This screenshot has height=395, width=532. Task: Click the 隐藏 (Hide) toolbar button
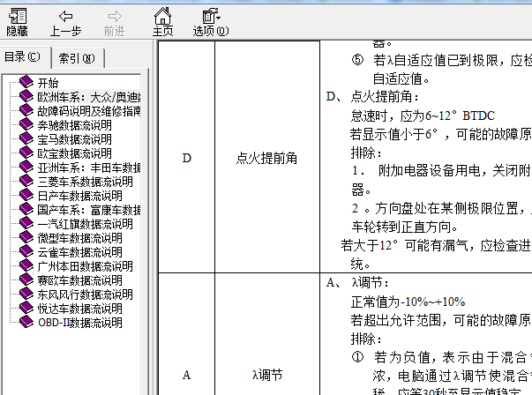click(17, 22)
